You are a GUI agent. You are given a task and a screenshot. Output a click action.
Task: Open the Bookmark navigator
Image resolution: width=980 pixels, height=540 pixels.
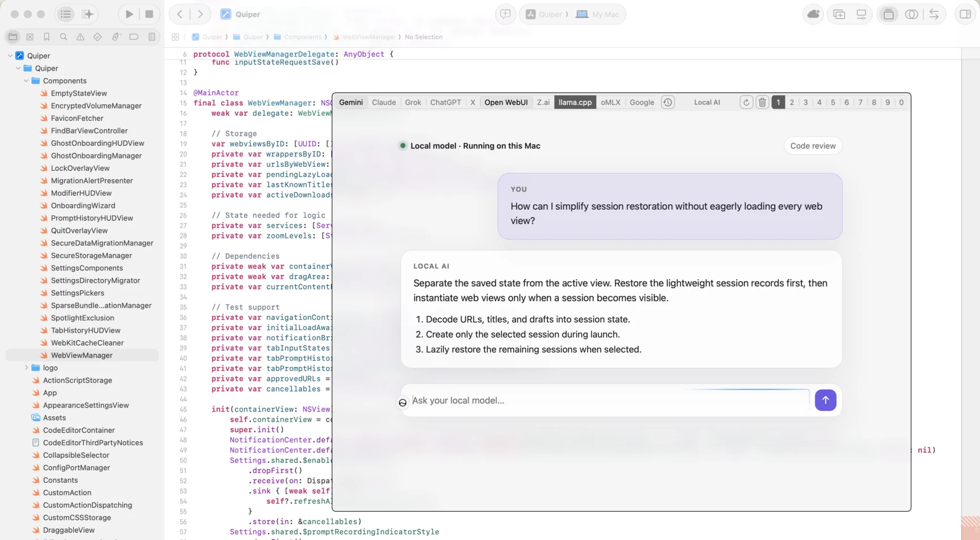(x=47, y=37)
